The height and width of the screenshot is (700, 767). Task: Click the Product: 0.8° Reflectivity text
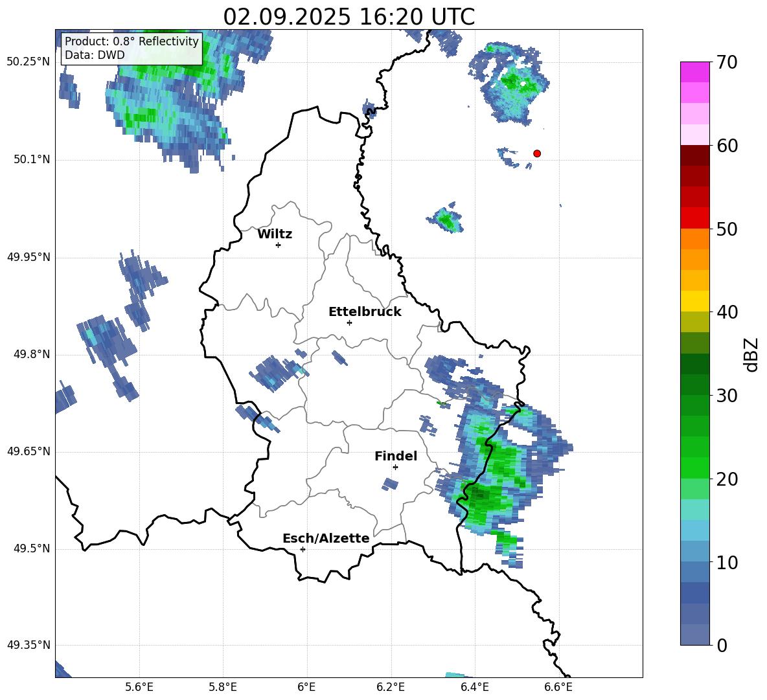pos(132,41)
